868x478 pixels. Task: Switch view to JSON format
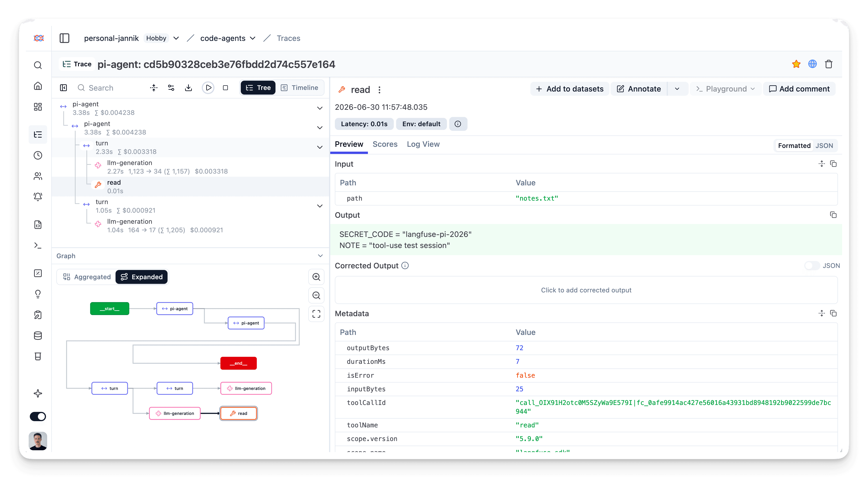824,146
